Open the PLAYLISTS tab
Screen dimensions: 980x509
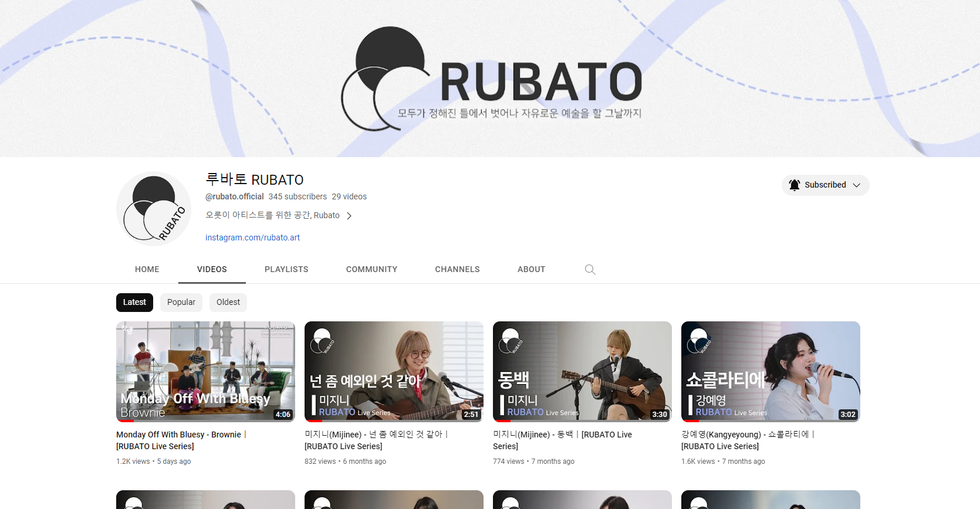(x=286, y=269)
